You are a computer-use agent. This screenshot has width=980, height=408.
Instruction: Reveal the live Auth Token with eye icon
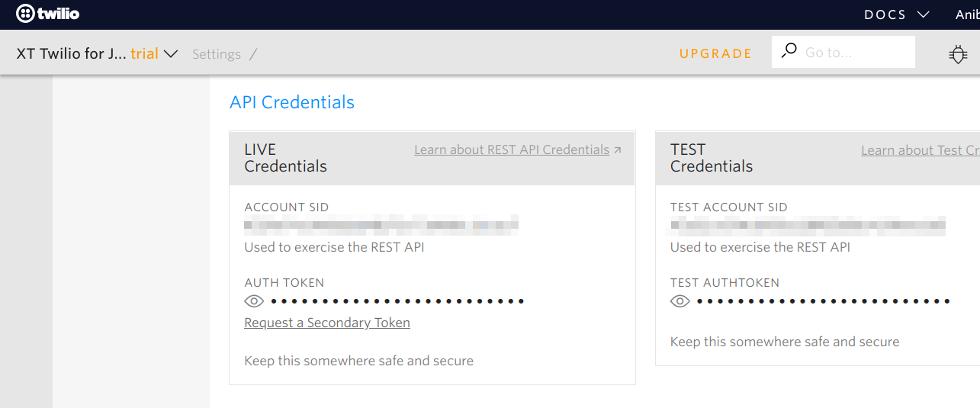click(254, 301)
